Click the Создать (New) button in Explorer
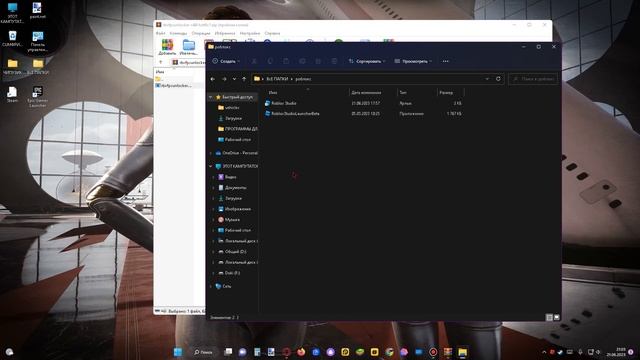The height and width of the screenshot is (360, 640). (226, 61)
